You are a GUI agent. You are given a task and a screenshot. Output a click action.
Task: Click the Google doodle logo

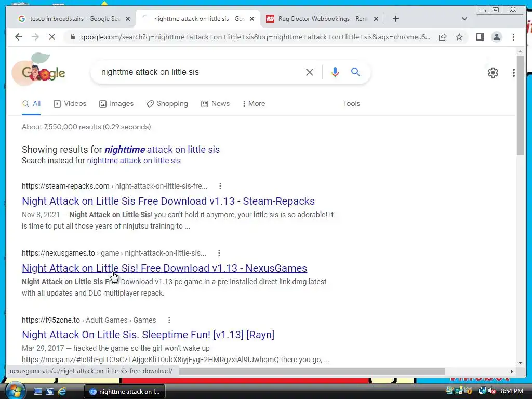click(38, 70)
